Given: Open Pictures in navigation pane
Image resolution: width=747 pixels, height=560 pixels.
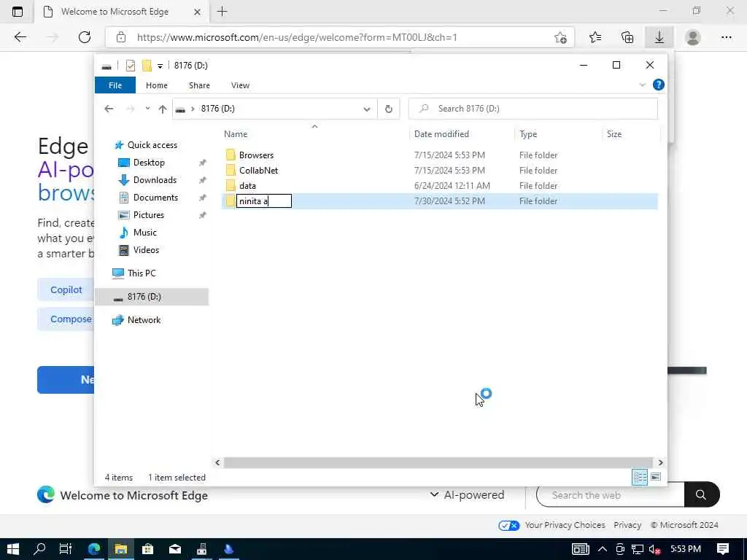Looking at the screenshot, I should coord(148,215).
